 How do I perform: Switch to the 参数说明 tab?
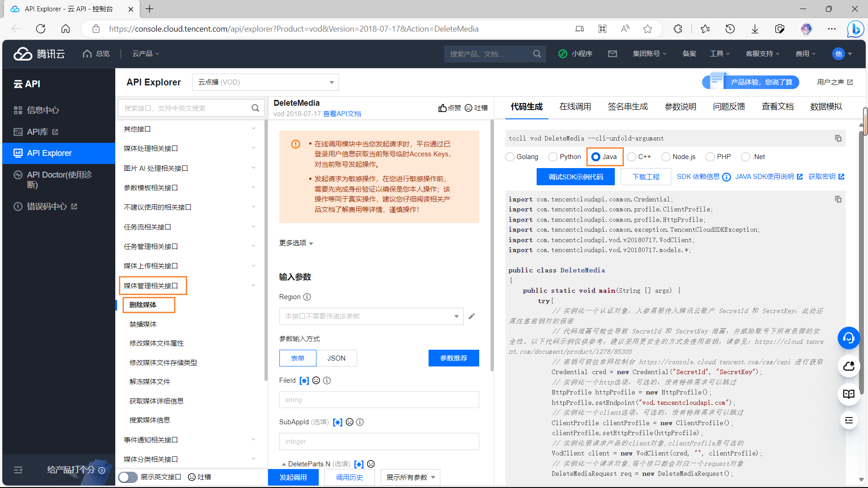680,107
